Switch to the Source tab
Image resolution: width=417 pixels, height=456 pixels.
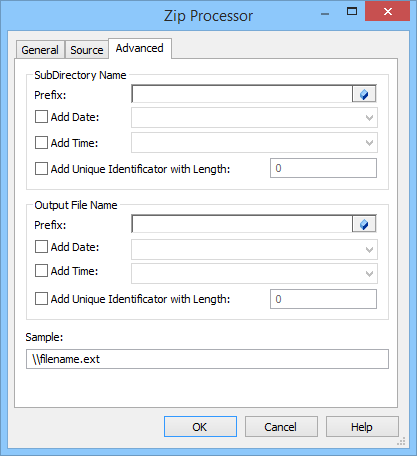pyautogui.click(x=87, y=50)
